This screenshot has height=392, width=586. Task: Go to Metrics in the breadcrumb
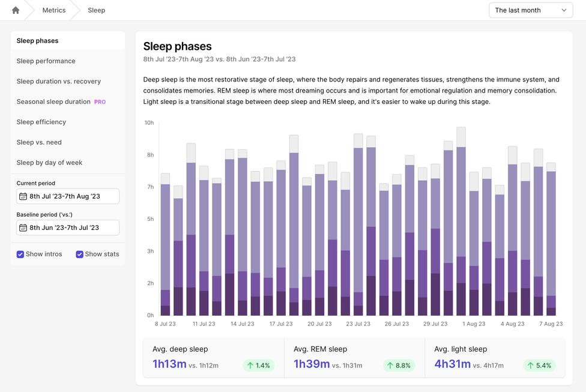(x=54, y=10)
